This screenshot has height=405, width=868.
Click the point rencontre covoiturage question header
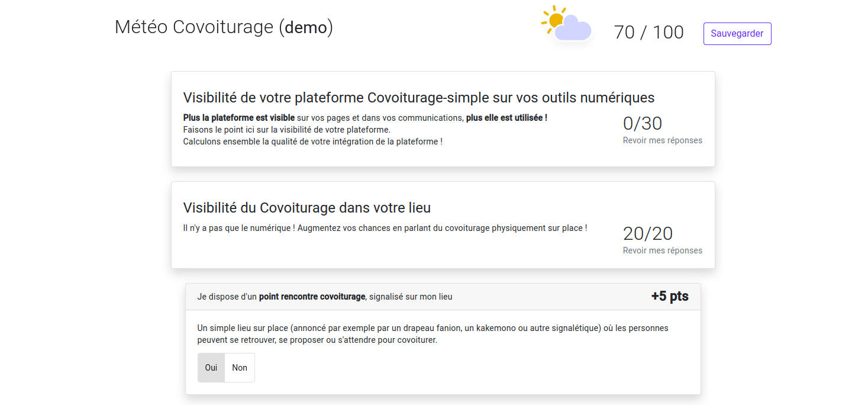(x=443, y=297)
